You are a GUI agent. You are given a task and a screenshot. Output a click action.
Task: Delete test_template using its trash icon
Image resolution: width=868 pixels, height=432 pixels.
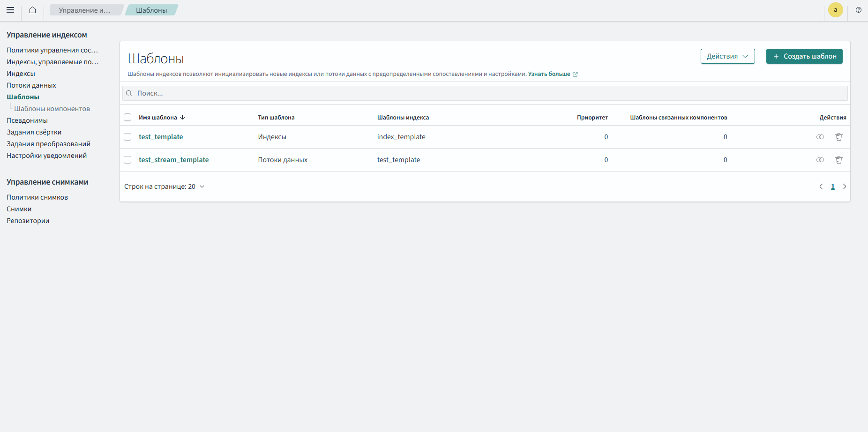pyautogui.click(x=838, y=137)
